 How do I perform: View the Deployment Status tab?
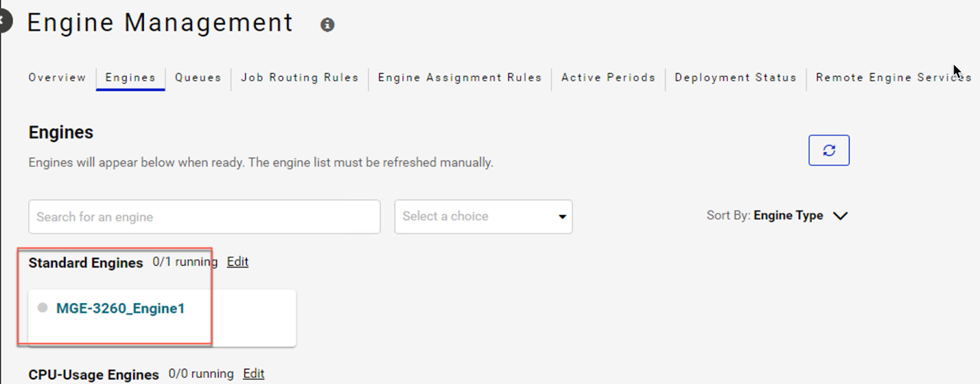[x=735, y=78]
